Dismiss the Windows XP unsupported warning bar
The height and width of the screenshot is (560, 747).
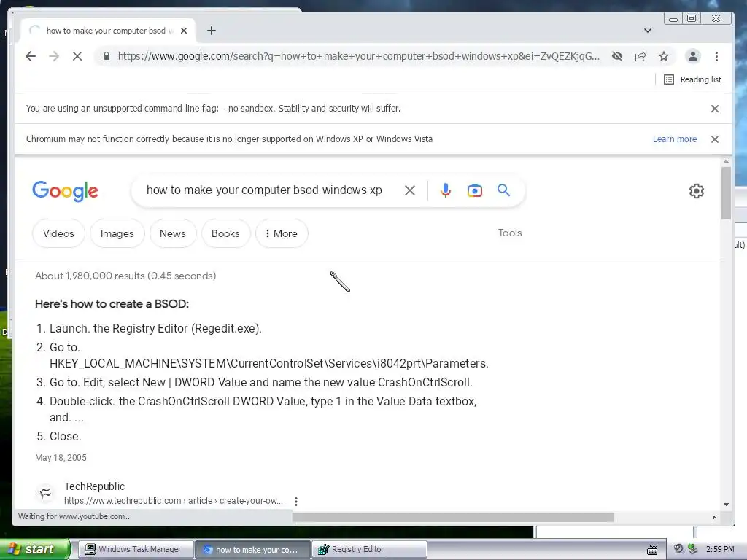tap(715, 139)
